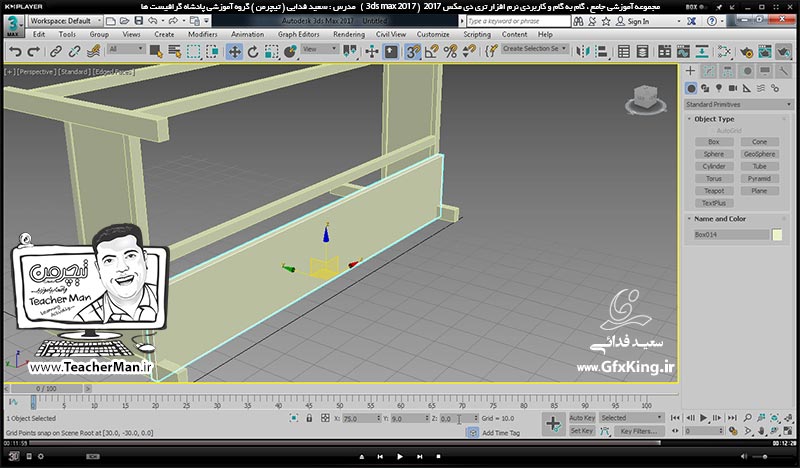Open the Workspace: Default dropdown

64,21
